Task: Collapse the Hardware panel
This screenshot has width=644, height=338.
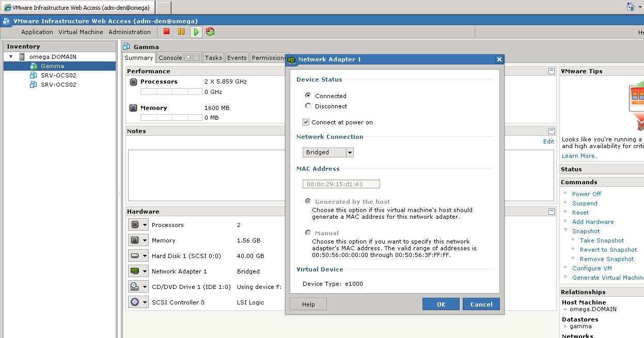Action: [552, 212]
